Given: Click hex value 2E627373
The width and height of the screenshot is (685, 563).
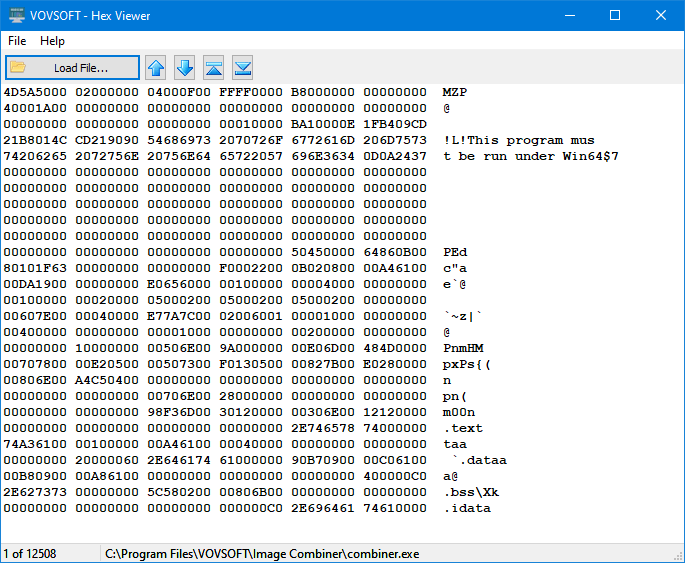Looking at the screenshot, I should point(35,492).
